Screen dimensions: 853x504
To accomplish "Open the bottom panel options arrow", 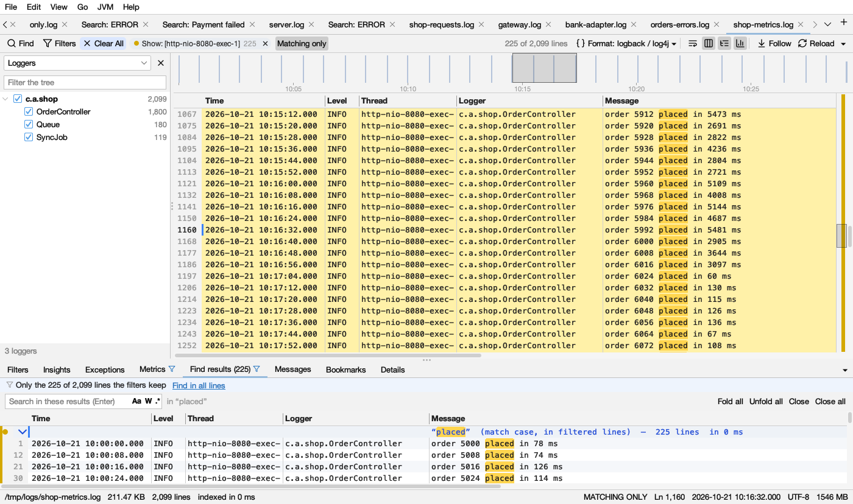I will [845, 370].
